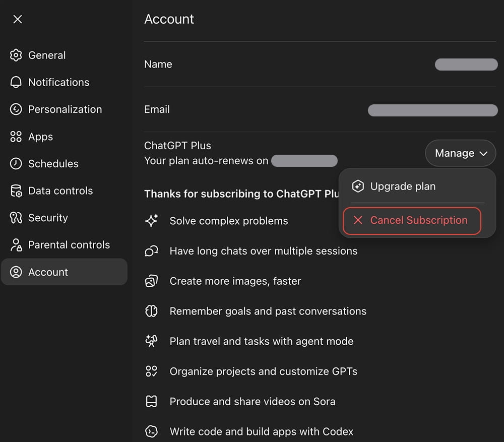
Task: Choose Upgrade plan from the menu
Action: [x=417, y=186]
